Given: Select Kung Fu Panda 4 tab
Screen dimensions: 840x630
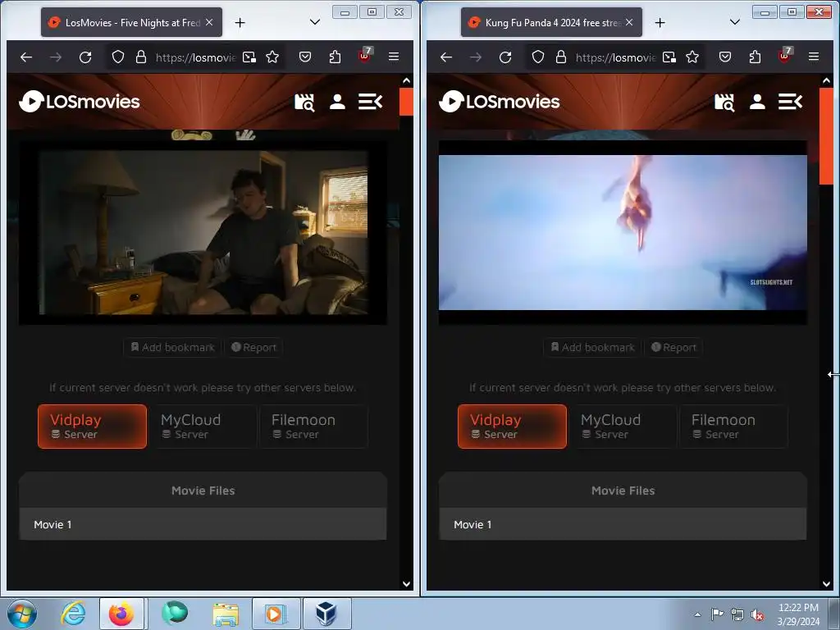Looking at the screenshot, I should (x=552, y=22).
